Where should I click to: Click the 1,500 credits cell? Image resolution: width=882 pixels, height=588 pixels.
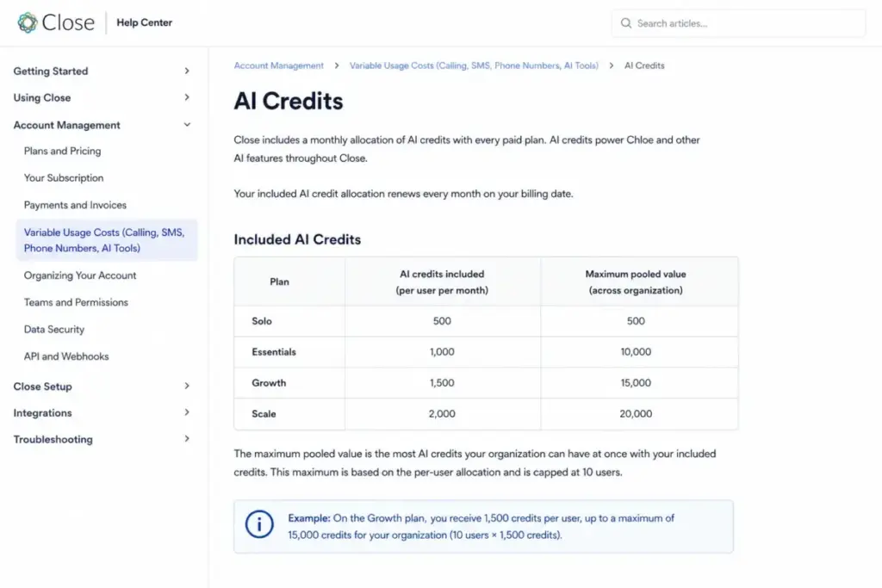pos(442,383)
